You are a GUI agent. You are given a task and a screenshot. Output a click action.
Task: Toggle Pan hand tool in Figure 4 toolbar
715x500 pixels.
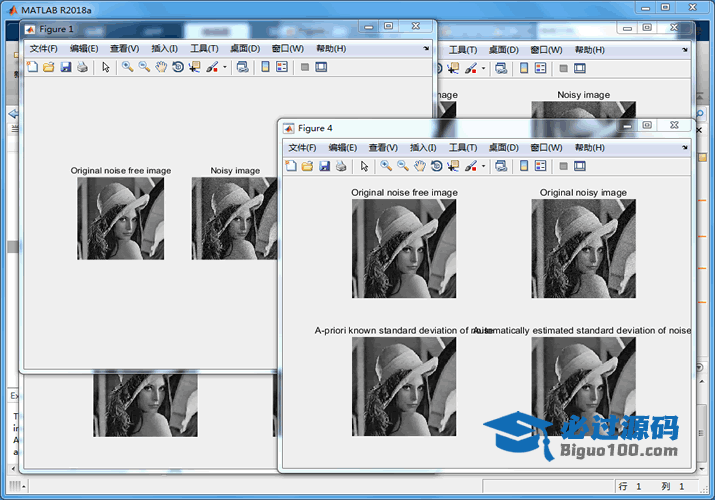coord(420,166)
